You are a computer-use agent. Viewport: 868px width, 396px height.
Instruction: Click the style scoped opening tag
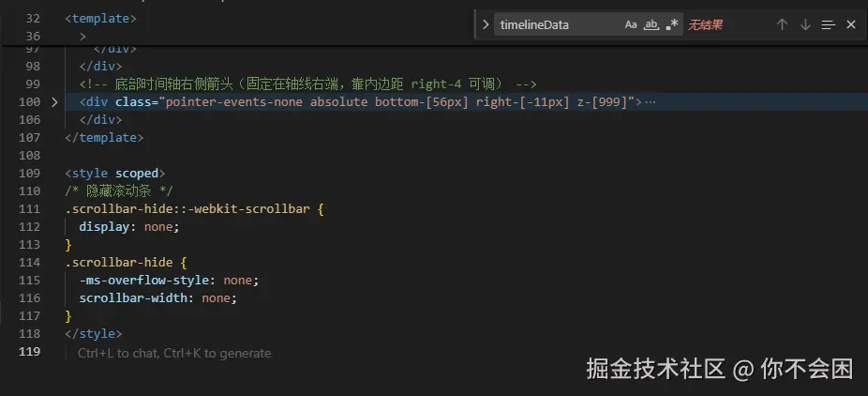click(x=115, y=174)
